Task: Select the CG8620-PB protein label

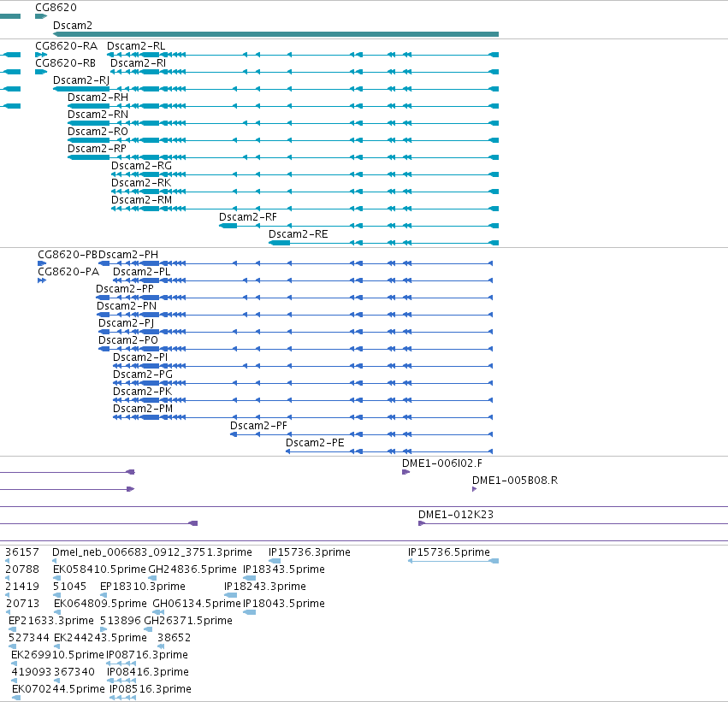Action: point(68,255)
